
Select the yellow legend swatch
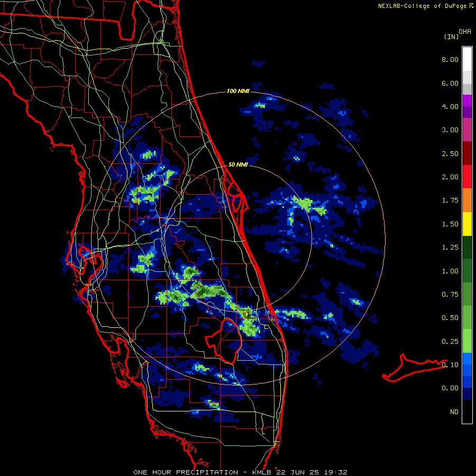tap(467, 224)
